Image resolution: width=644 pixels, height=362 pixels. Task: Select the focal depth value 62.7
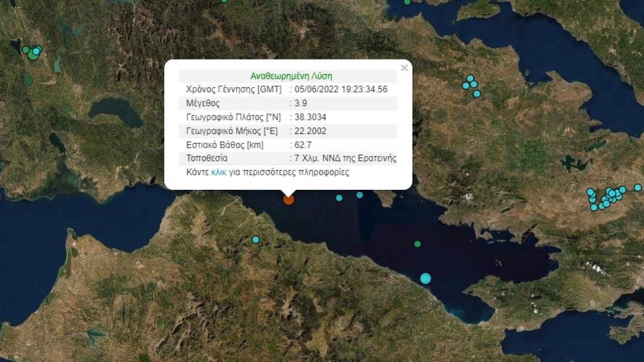[x=303, y=145]
